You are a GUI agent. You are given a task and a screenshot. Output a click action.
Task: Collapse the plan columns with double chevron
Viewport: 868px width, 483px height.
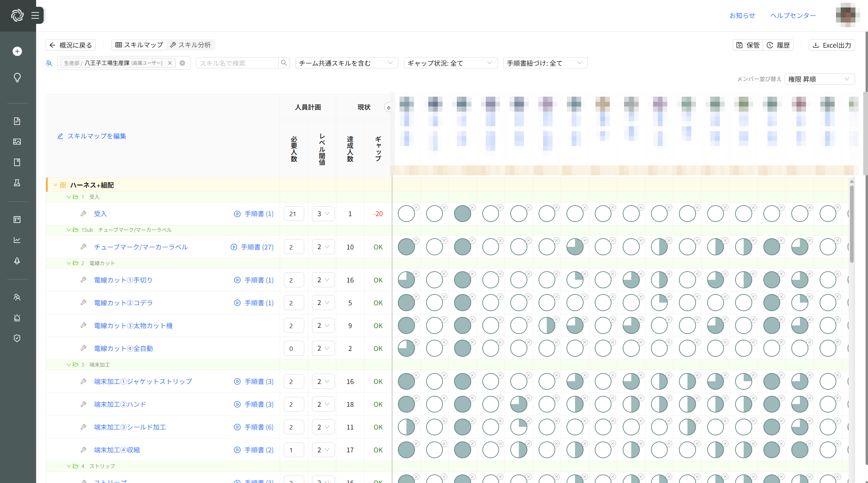click(x=388, y=107)
